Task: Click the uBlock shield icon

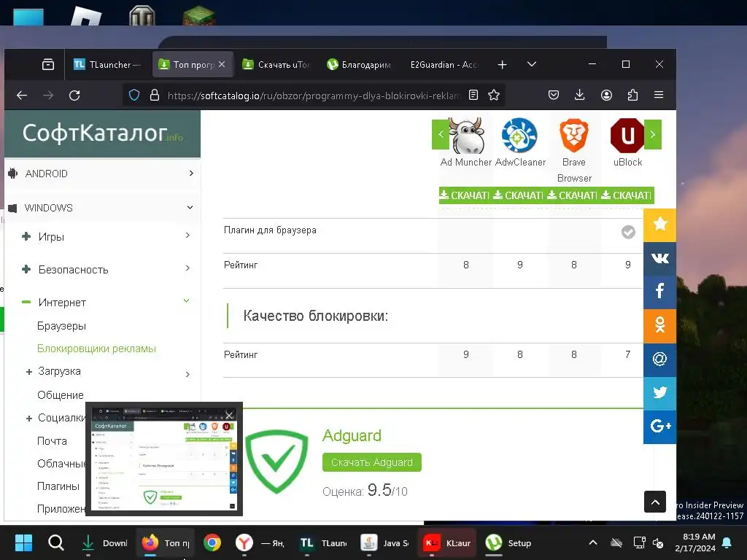Action: click(627, 136)
